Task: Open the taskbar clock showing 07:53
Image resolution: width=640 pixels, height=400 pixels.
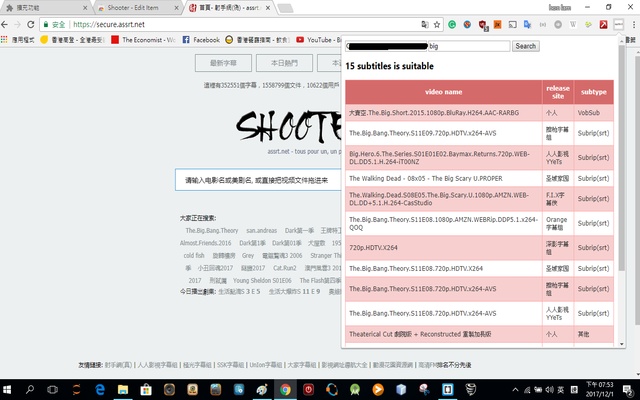Action: coord(600,390)
